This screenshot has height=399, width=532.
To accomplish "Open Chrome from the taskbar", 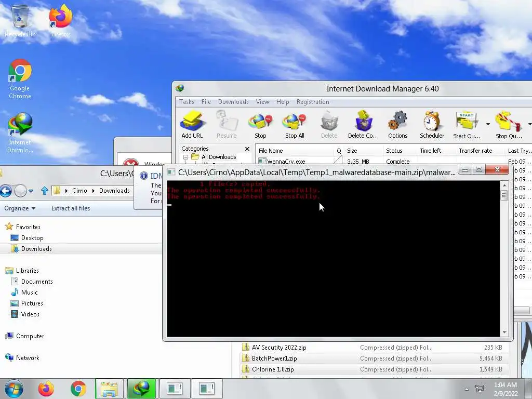I will [78, 389].
